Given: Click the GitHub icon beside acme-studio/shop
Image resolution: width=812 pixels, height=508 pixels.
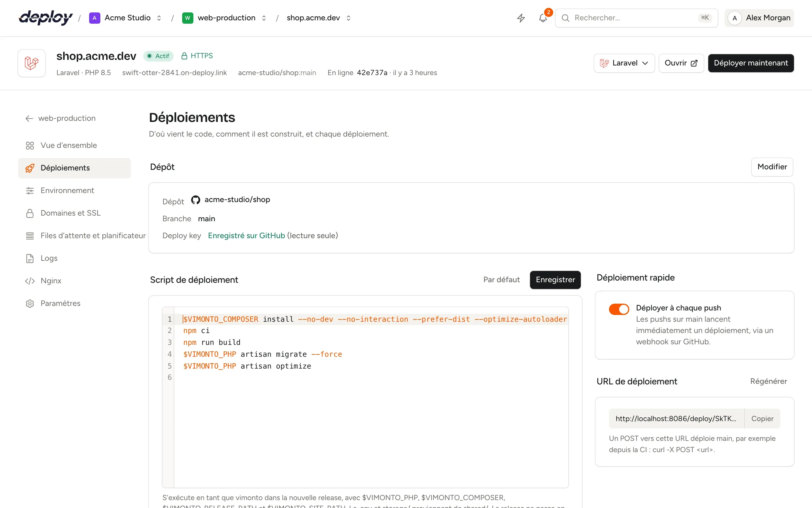Looking at the screenshot, I should pyautogui.click(x=196, y=200).
